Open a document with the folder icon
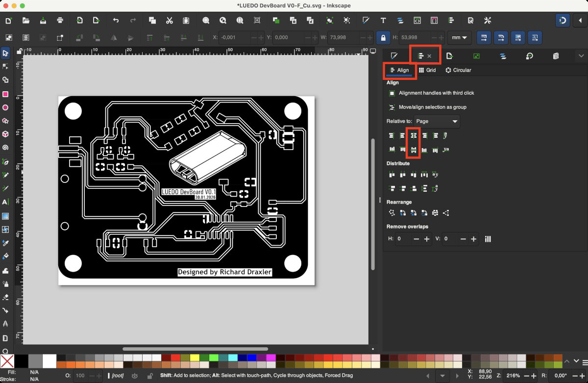 click(x=26, y=21)
